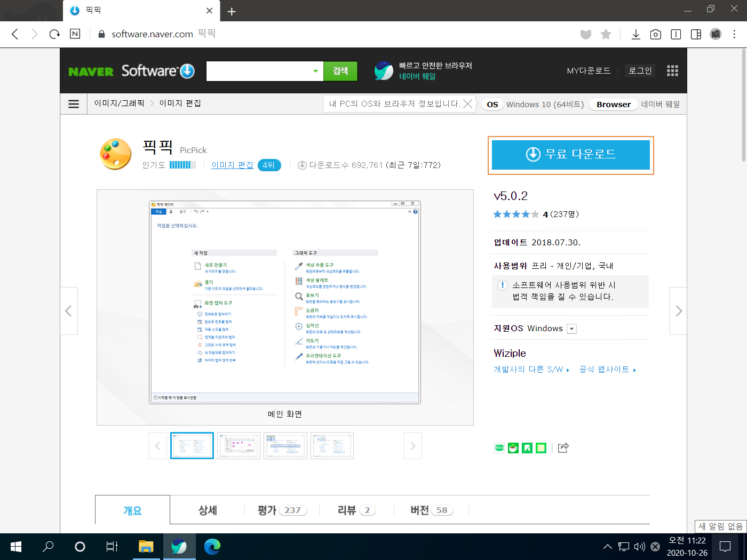Screen dimensions: 747x560
Task: Click the 로그인 button
Action: pos(640,70)
